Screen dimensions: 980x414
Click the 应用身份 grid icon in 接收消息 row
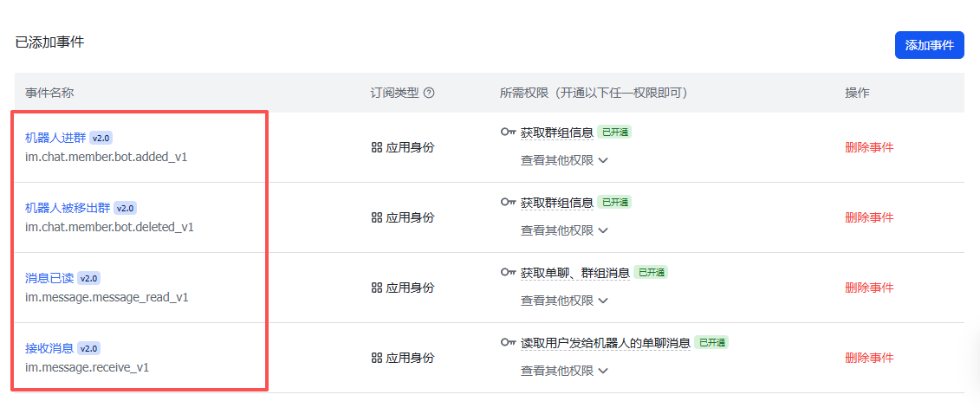tap(377, 358)
